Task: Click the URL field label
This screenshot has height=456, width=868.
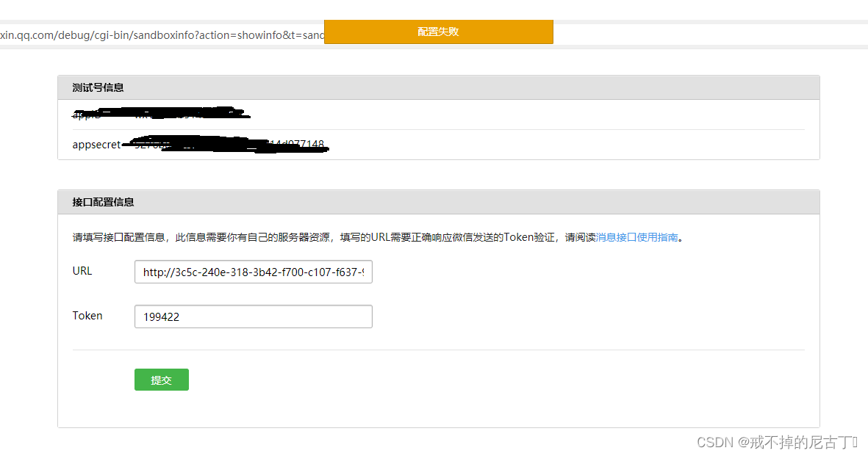Action: (82, 271)
